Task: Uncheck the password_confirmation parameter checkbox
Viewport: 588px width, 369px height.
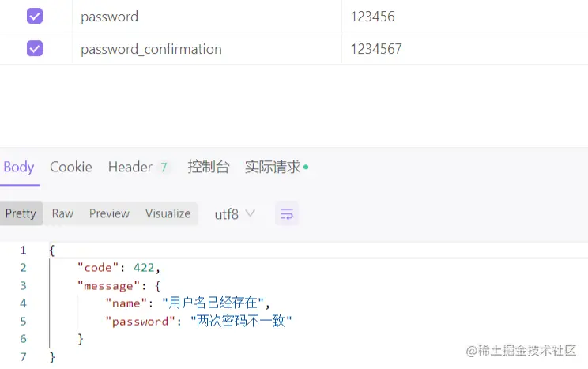Action: [x=35, y=48]
